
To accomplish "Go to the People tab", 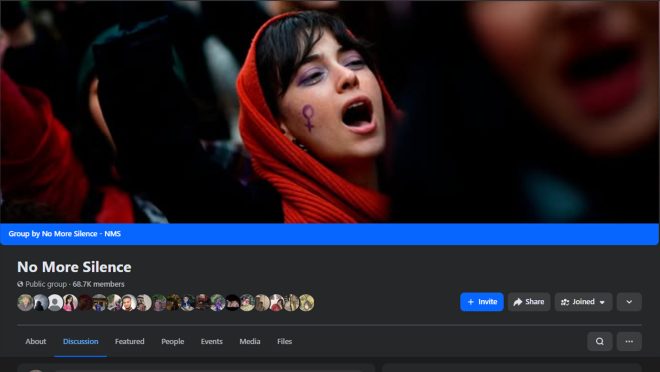I will tap(173, 341).
